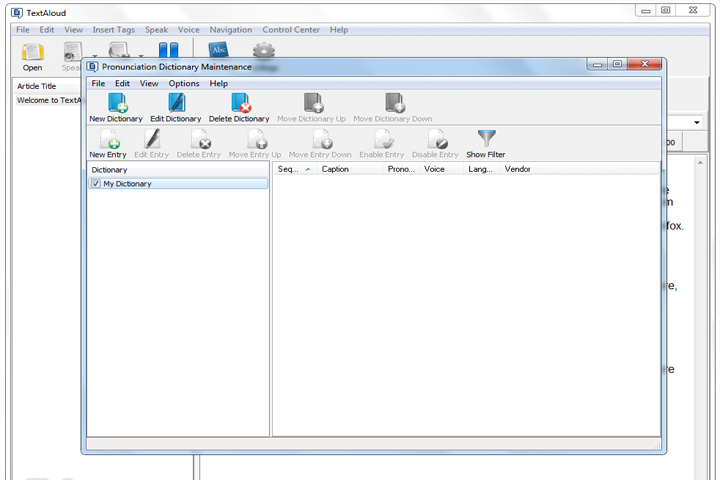Image resolution: width=720 pixels, height=480 pixels.
Task: Click Enable Entry icon
Action: click(x=383, y=139)
